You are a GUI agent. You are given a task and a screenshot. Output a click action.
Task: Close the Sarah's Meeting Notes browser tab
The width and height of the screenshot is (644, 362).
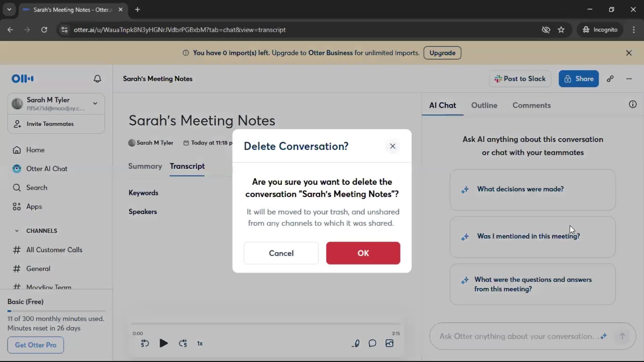point(120,9)
